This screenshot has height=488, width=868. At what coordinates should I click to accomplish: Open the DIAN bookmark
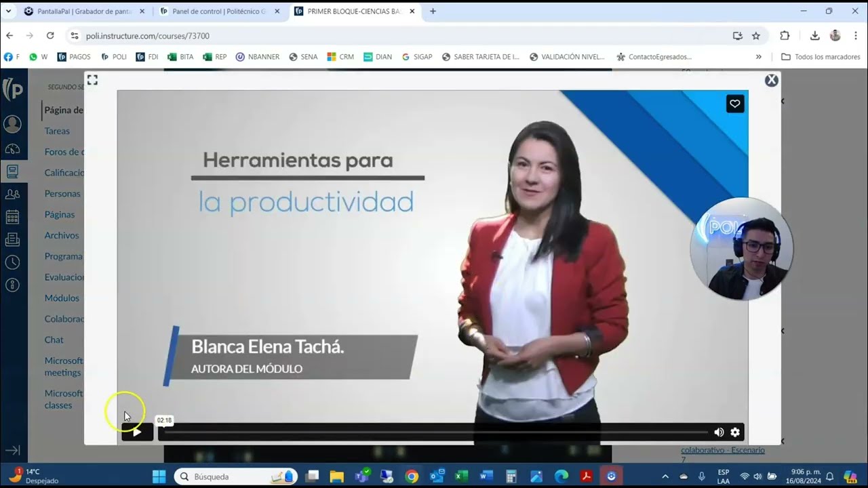click(378, 57)
